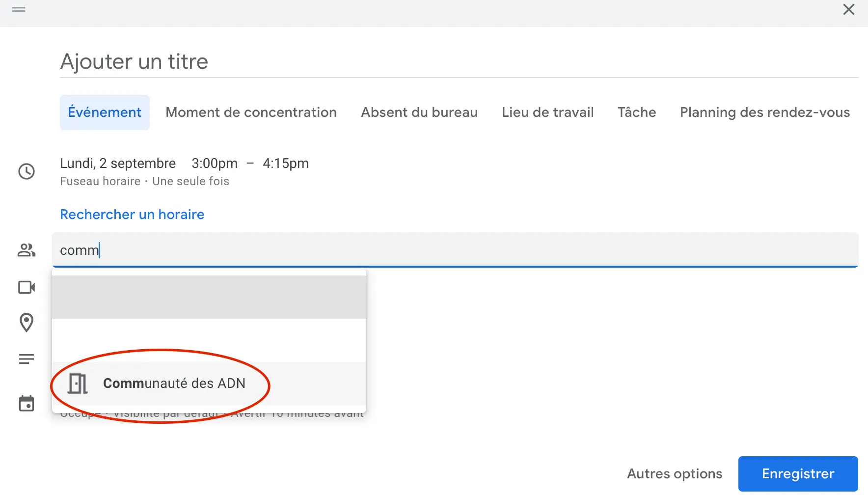Viewport: 868px width, 495px height.
Task: Open the Lieu de travail tab
Action: 548,112
